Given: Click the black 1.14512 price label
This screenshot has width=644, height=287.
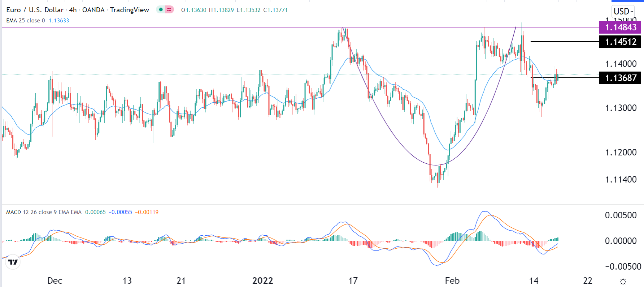Looking at the screenshot, I should pyautogui.click(x=620, y=42).
